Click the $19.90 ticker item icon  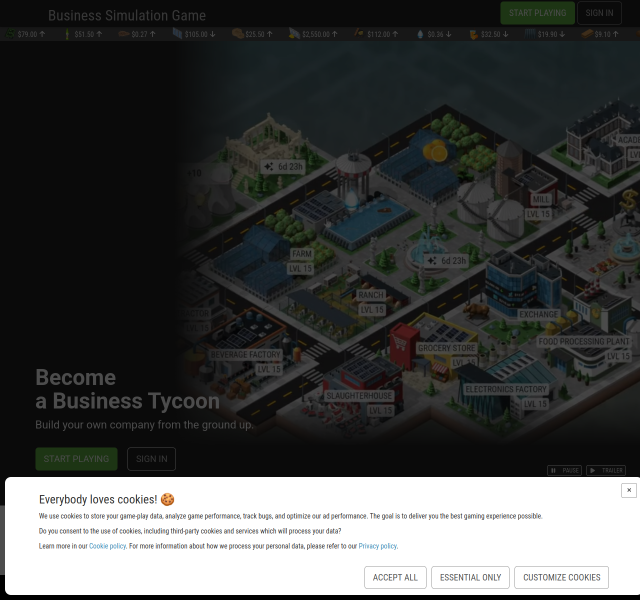pos(529,34)
